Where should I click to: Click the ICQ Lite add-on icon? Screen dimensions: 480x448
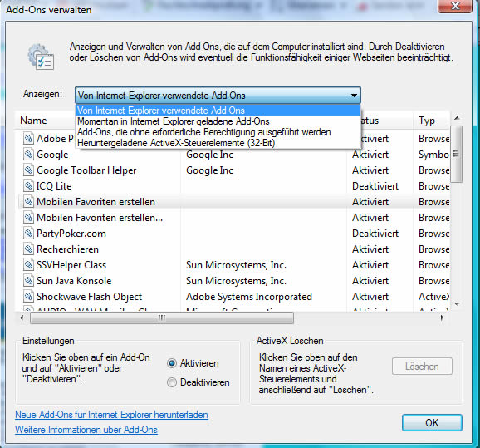(28, 185)
